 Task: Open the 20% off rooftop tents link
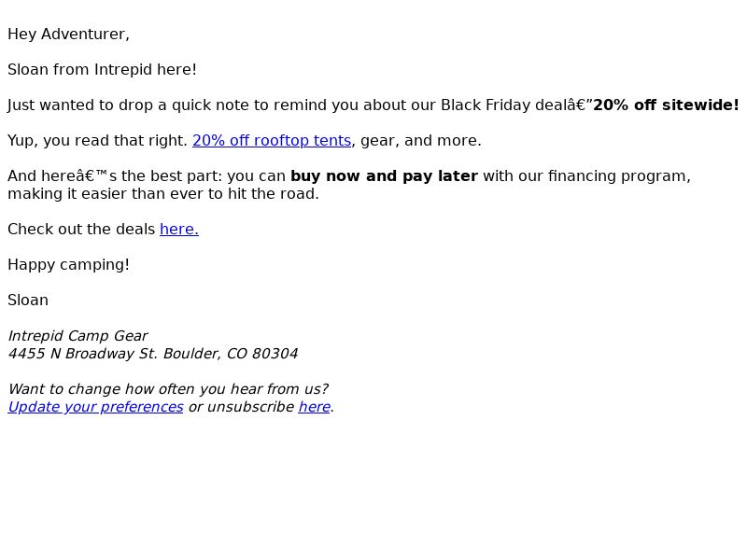272,141
